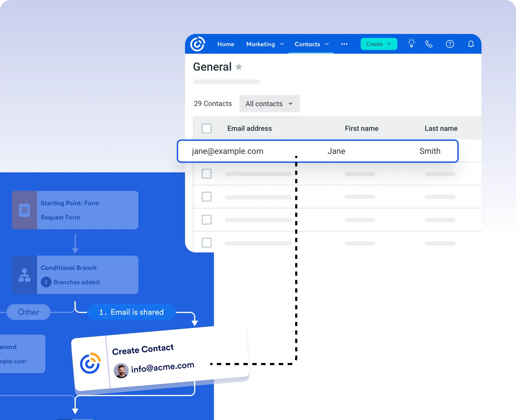Open the notifications bell
The image size is (516, 420).
point(471,44)
